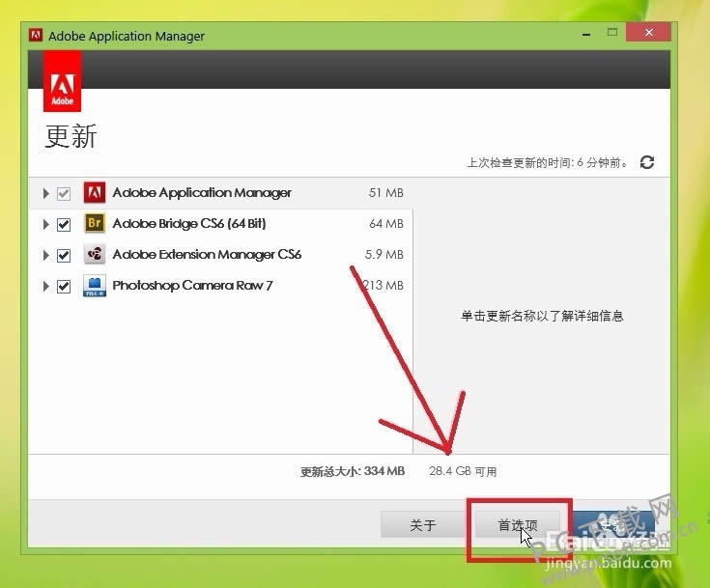
Task: Click the Adobe logo badge
Action: (62, 81)
